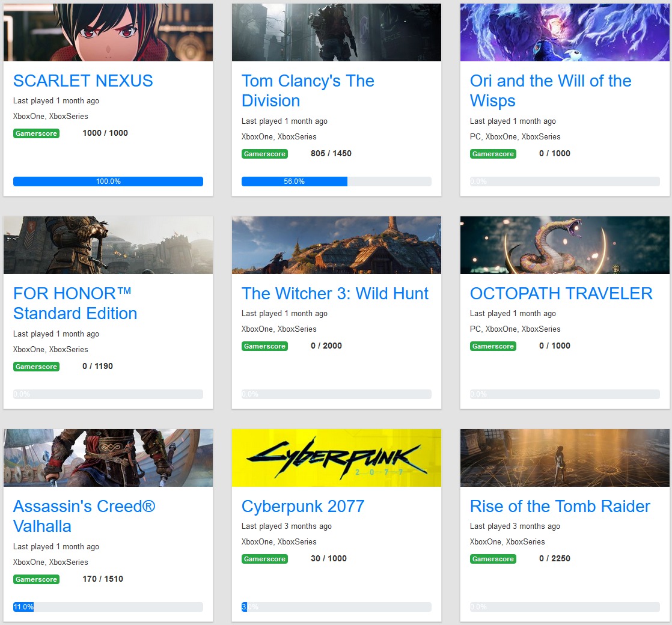Open the Cyberpunk 2077 title link
This screenshot has height=625, width=672.
(303, 507)
